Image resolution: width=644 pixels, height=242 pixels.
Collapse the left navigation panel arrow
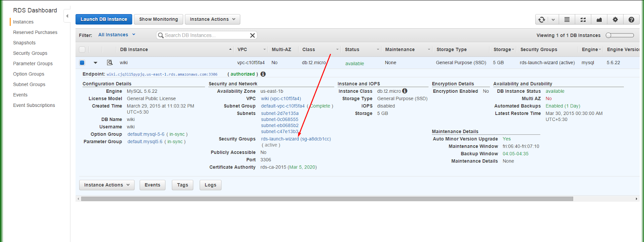(67, 16)
